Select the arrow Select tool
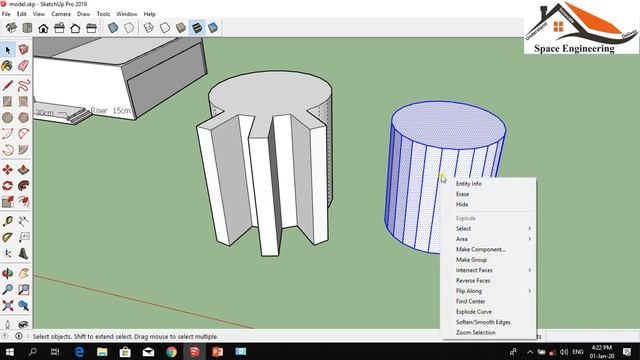Screen dimensions: 640x360 point(8,50)
